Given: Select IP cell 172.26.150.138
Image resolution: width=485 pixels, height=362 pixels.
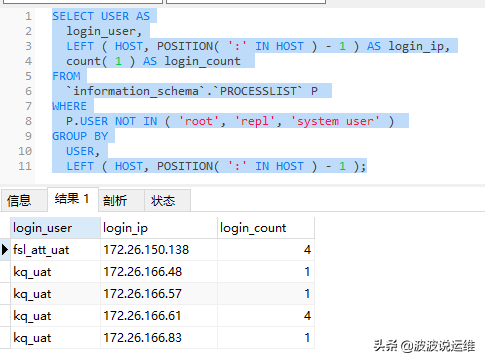Looking at the screenshot, I should tap(159, 250).
